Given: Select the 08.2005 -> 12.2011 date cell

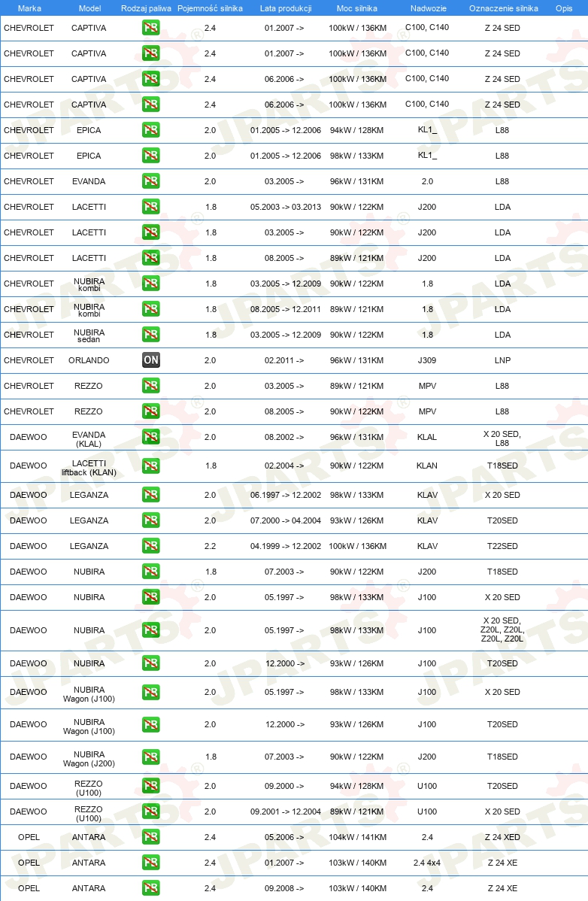Looking at the screenshot, I should (x=286, y=309).
